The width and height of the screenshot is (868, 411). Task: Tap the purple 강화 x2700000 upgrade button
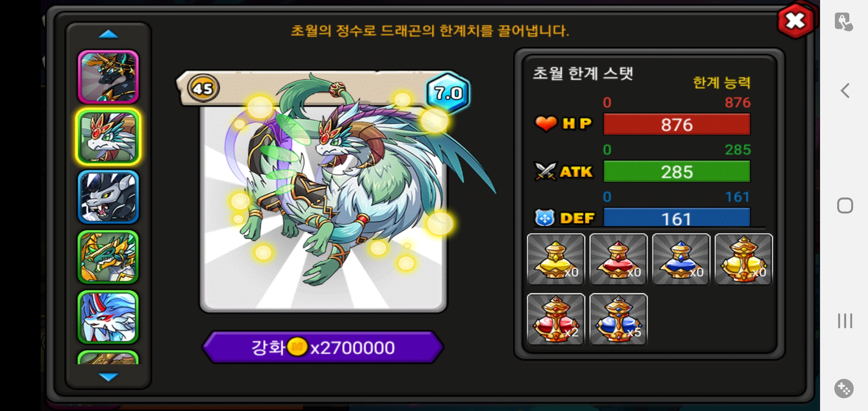323,347
